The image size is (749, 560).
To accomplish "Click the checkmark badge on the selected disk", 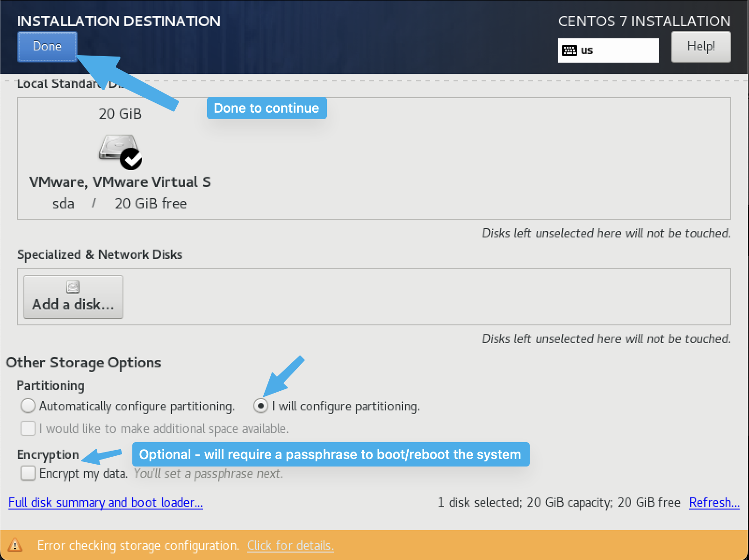I will 131,160.
